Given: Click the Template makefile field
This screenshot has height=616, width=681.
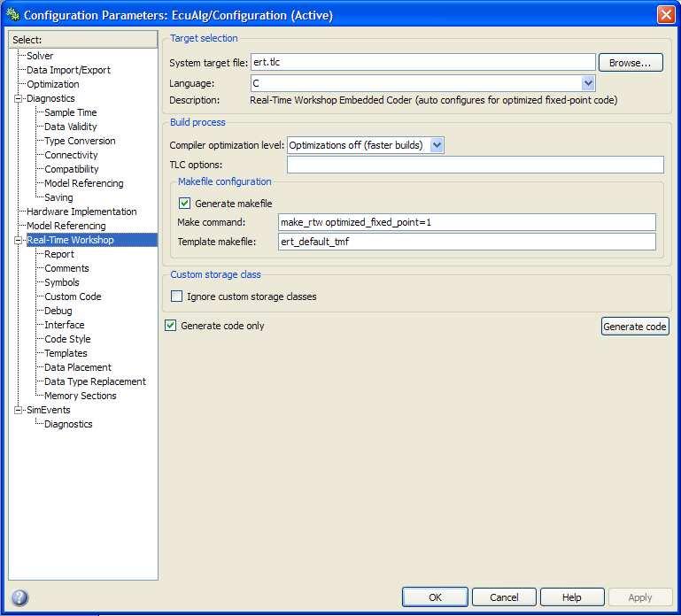Looking at the screenshot, I should click(x=467, y=242).
